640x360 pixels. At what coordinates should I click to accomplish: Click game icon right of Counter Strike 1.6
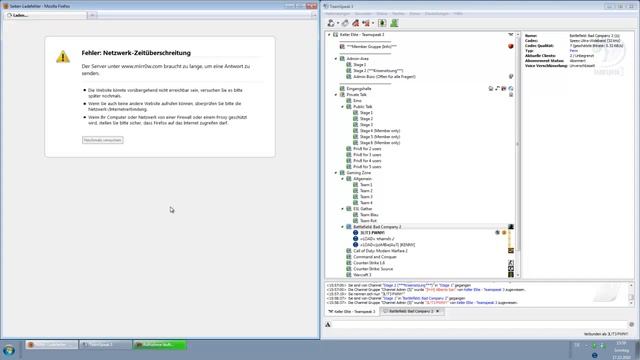tap(511, 263)
